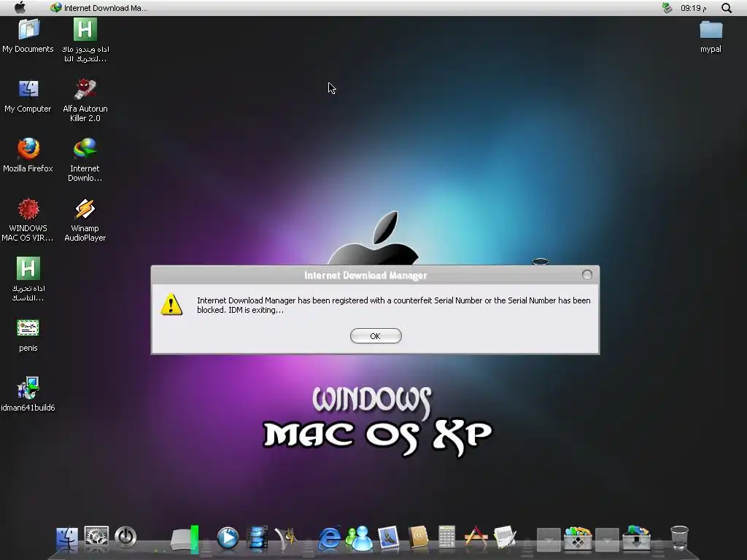This screenshot has height=560, width=747.
Task: Select mypal folder on desktop
Action: [711, 36]
